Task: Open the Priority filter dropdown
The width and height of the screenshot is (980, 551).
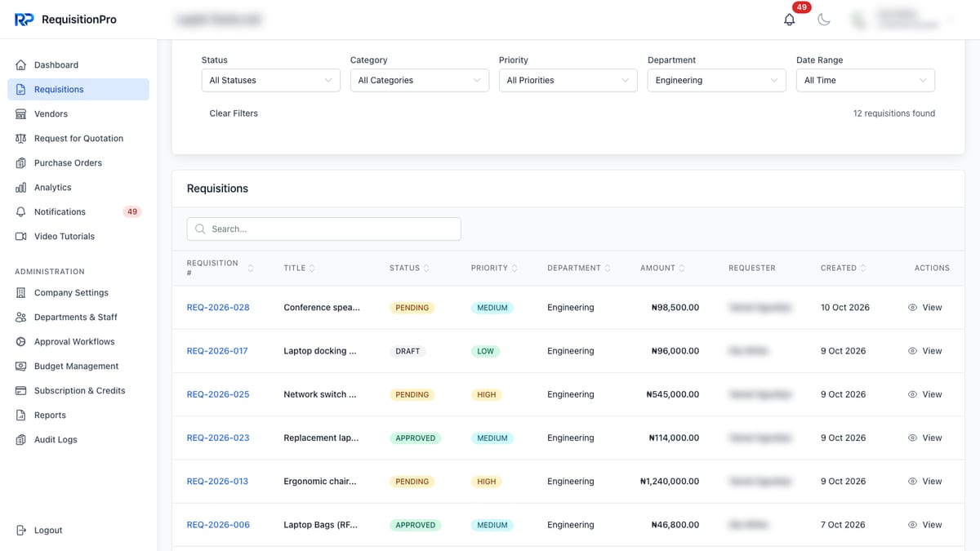Action: click(x=568, y=80)
